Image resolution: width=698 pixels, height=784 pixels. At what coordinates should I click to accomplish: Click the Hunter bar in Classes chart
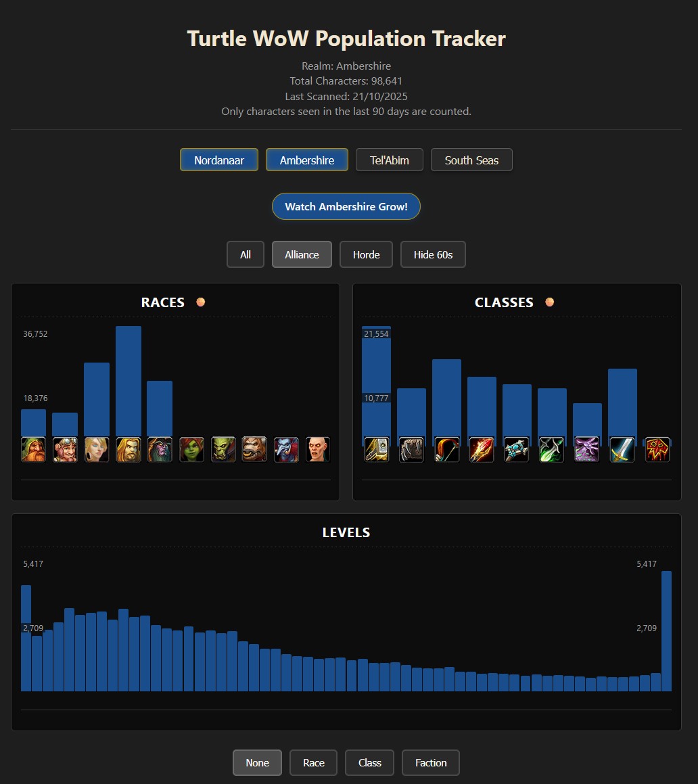tap(446, 398)
